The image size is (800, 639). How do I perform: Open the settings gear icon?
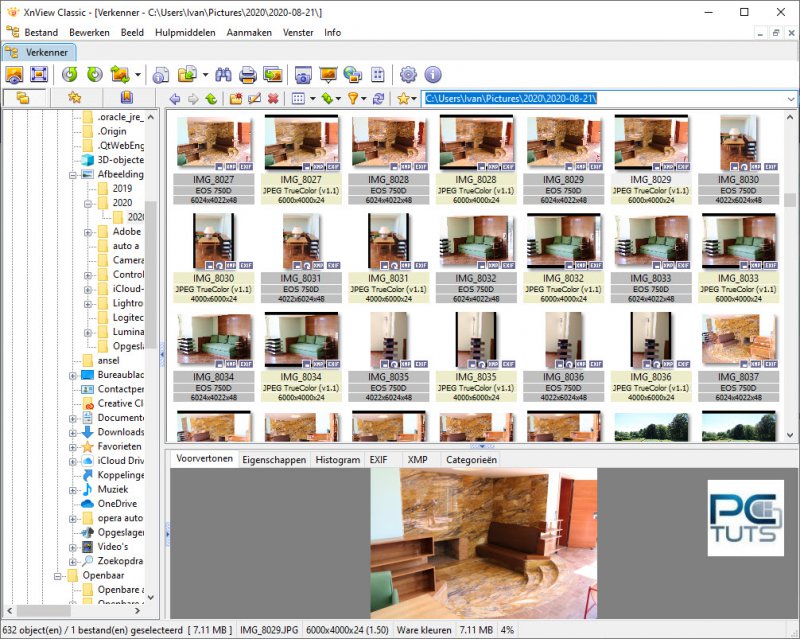tap(408, 74)
